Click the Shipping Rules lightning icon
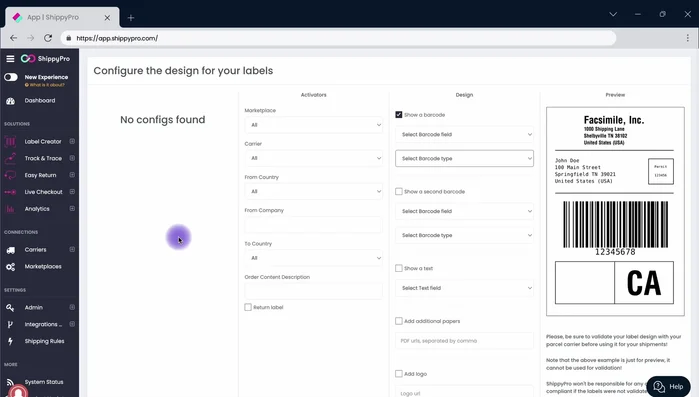 tap(10, 342)
